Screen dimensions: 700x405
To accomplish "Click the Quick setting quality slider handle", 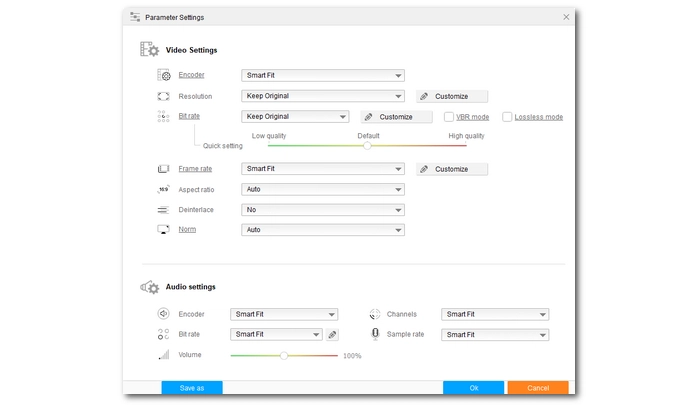I will [x=367, y=146].
